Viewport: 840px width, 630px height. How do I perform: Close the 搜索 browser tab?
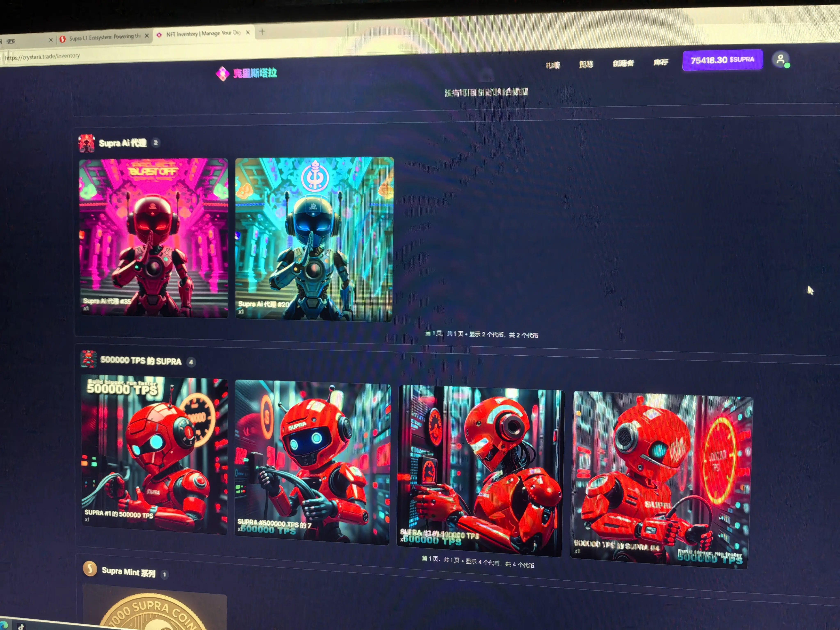[x=50, y=40]
